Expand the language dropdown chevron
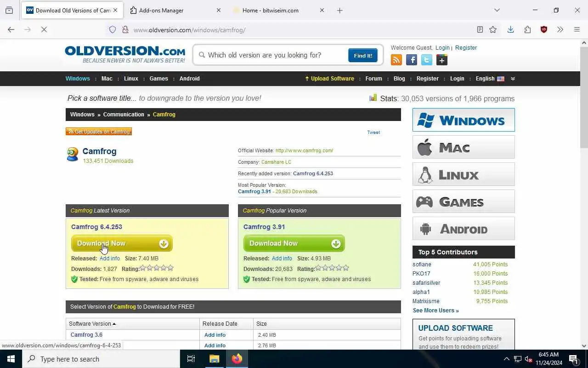This screenshot has width=588, height=368. (513, 79)
